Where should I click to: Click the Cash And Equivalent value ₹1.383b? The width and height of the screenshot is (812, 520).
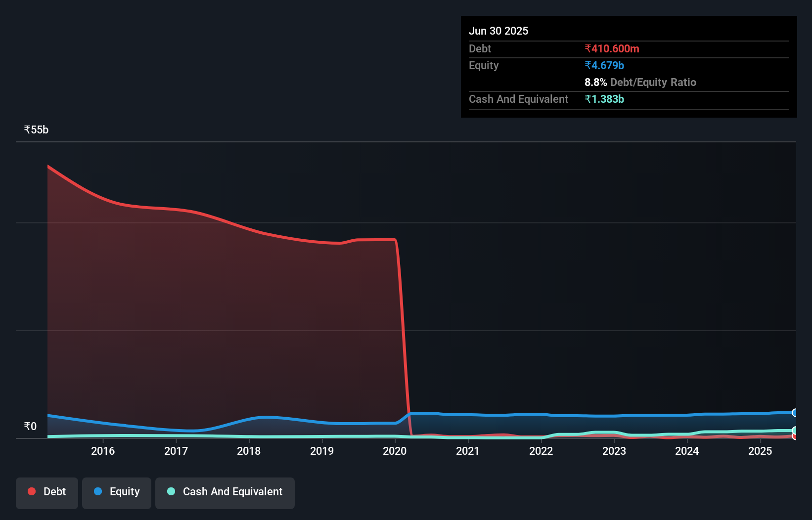(x=605, y=99)
